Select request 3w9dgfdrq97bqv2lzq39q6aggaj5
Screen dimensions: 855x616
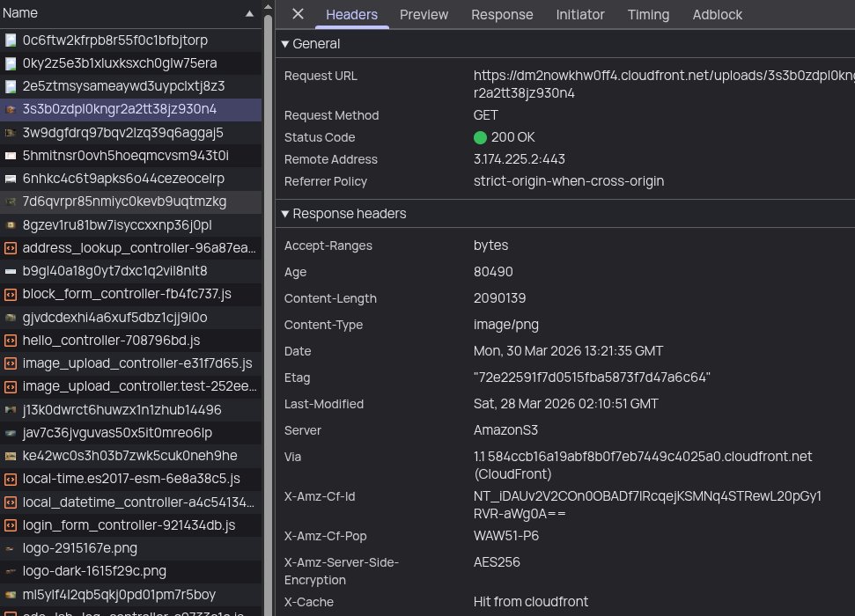[x=131, y=133]
